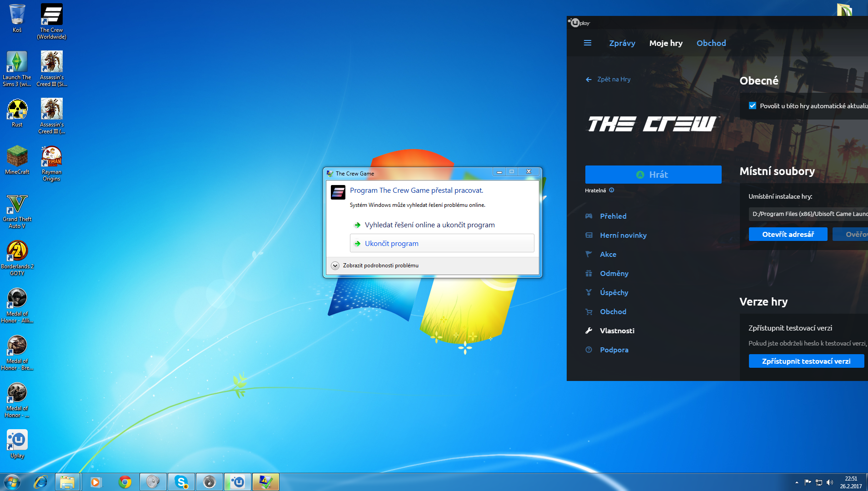
Task: Show hidden system tray icons
Action: tap(797, 482)
